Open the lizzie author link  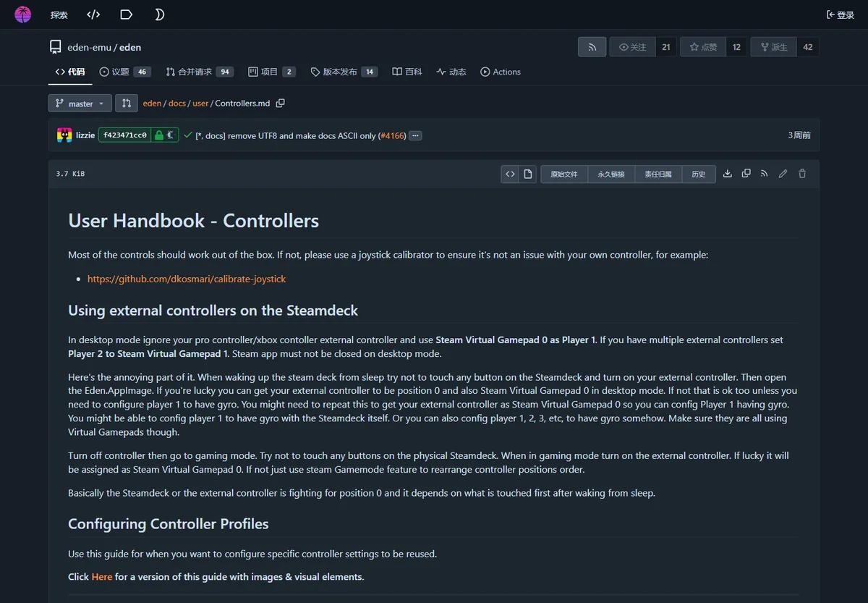85,135
